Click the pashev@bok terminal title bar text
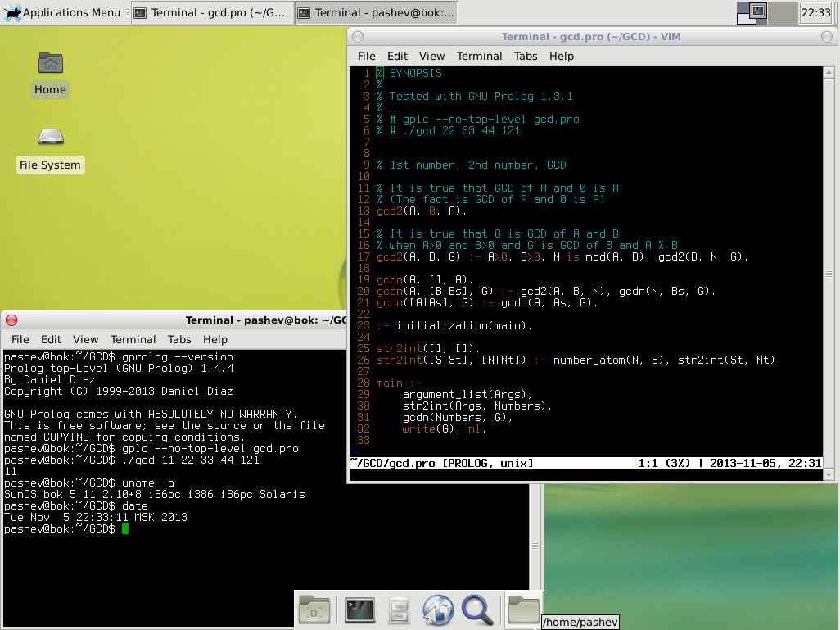 pyautogui.click(x=266, y=320)
